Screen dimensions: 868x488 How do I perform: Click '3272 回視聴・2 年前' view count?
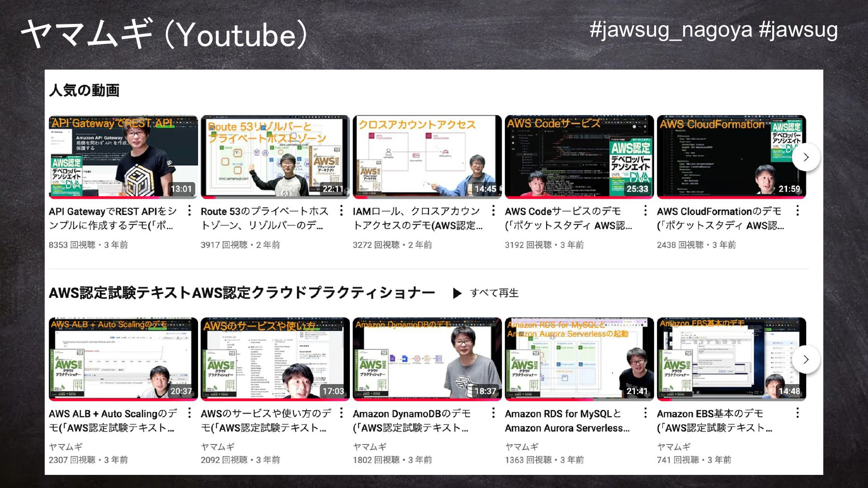point(392,245)
